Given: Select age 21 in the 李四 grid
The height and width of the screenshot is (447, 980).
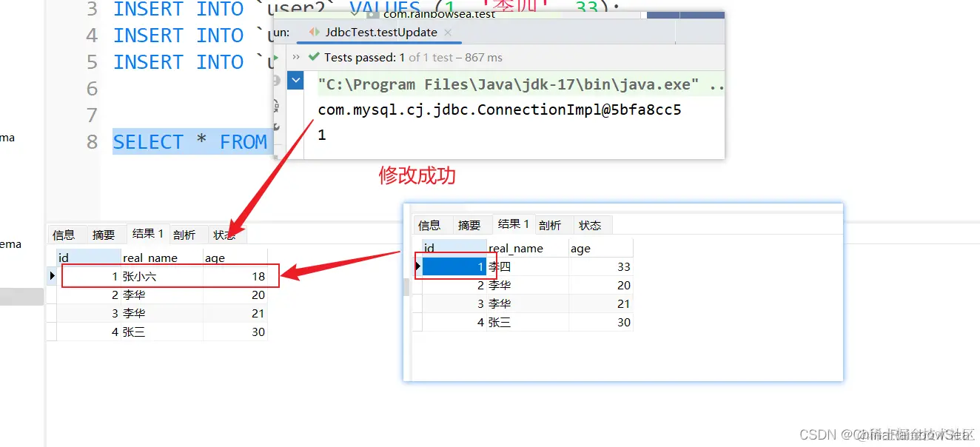Looking at the screenshot, I should pos(601,303).
